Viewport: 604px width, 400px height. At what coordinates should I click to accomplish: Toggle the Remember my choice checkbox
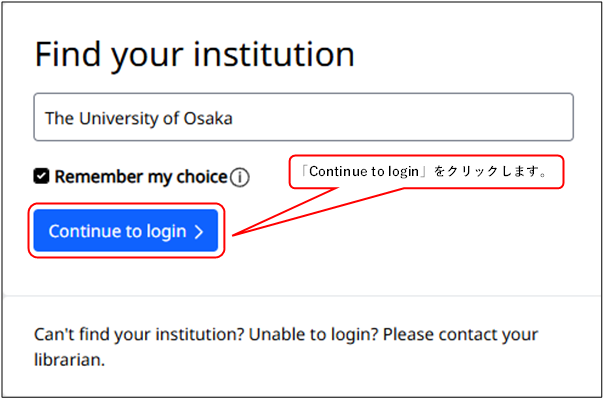pyautogui.click(x=41, y=177)
